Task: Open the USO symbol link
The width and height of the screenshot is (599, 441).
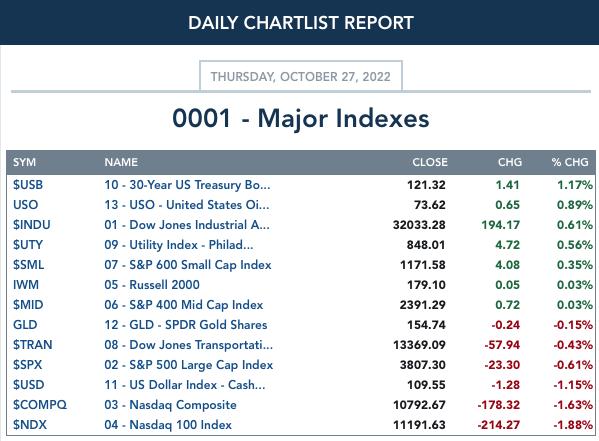Action: tap(26, 205)
